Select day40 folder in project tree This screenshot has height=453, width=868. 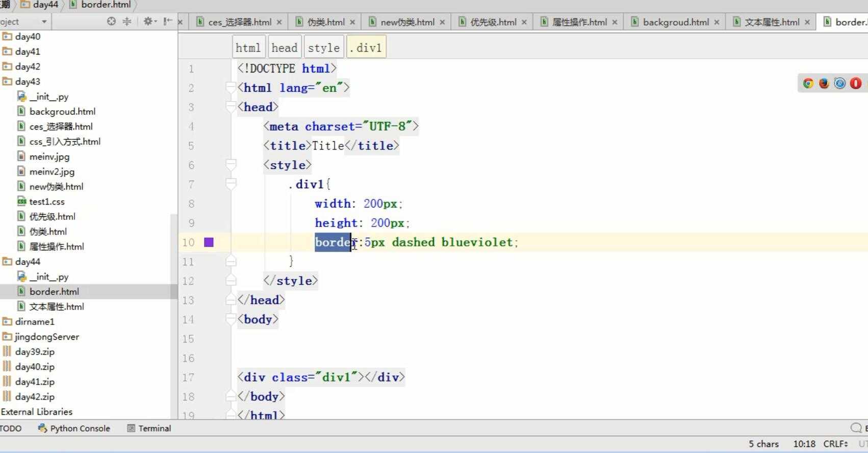click(x=28, y=37)
